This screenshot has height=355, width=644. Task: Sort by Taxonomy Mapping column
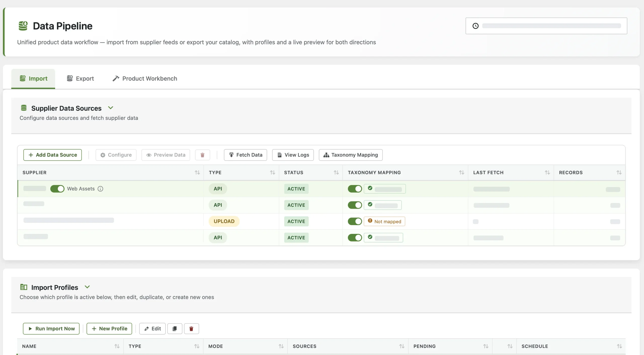coord(462,172)
